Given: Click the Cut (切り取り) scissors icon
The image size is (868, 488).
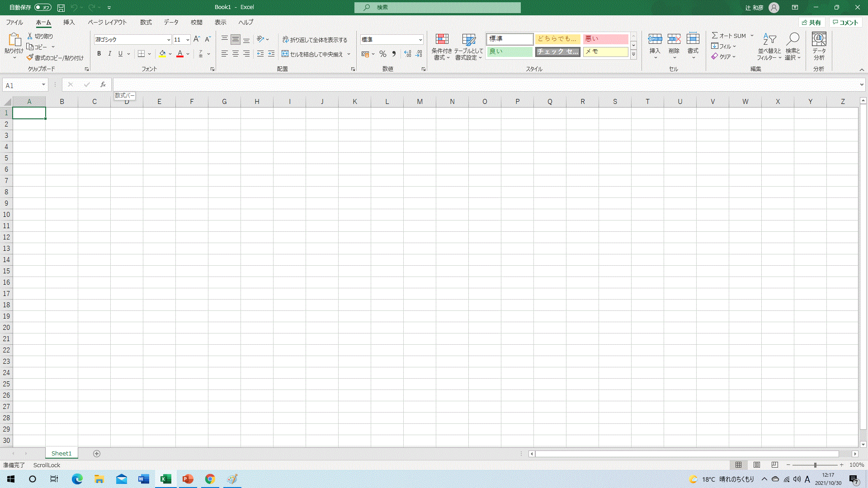Looking at the screenshot, I should (x=30, y=36).
